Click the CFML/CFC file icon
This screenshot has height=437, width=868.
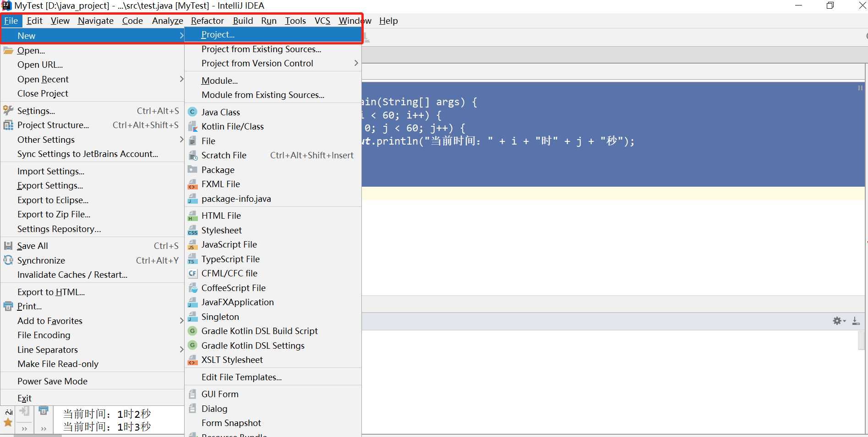(x=193, y=273)
